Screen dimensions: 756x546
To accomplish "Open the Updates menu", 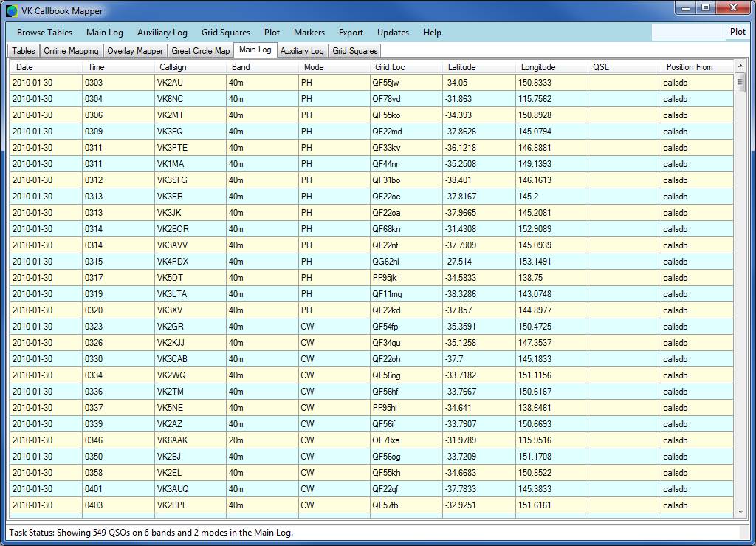I will click(x=393, y=33).
